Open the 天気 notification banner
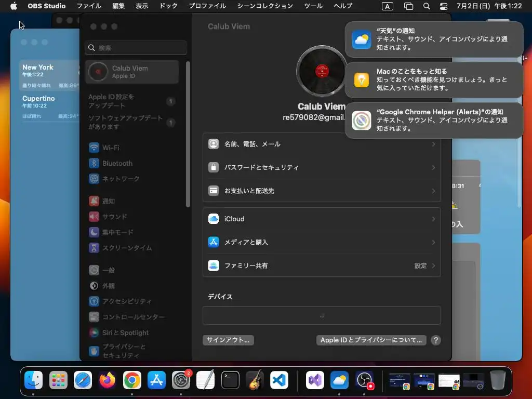Screen dimensions: 532x399 point(434,39)
